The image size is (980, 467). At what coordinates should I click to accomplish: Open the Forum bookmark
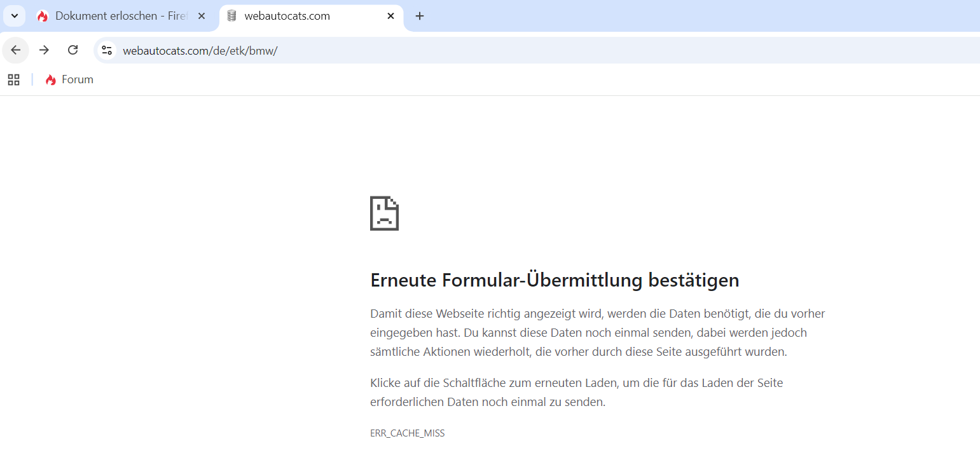point(77,79)
